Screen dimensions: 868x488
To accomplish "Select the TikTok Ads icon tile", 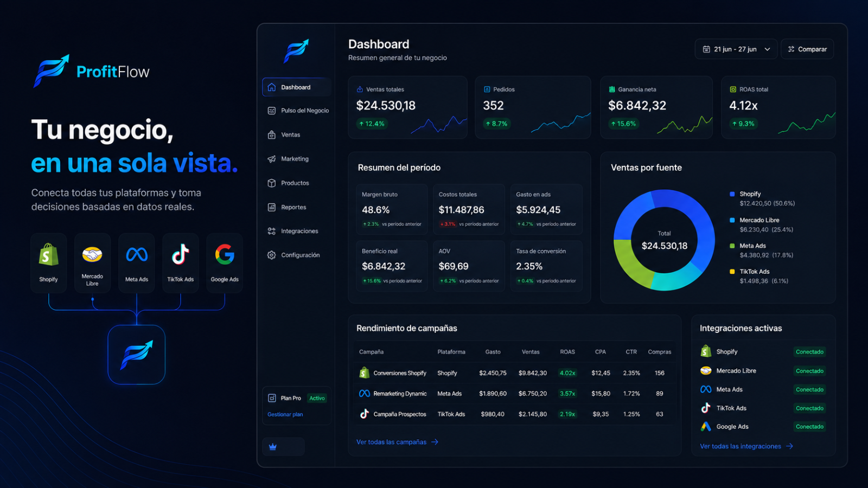I will (181, 263).
